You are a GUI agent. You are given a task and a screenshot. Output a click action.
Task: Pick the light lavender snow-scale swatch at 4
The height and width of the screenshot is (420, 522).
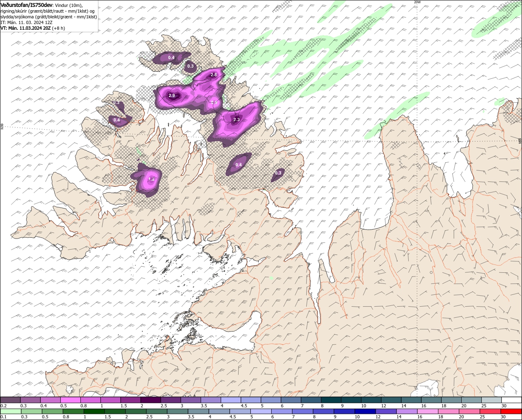point(231,400)
